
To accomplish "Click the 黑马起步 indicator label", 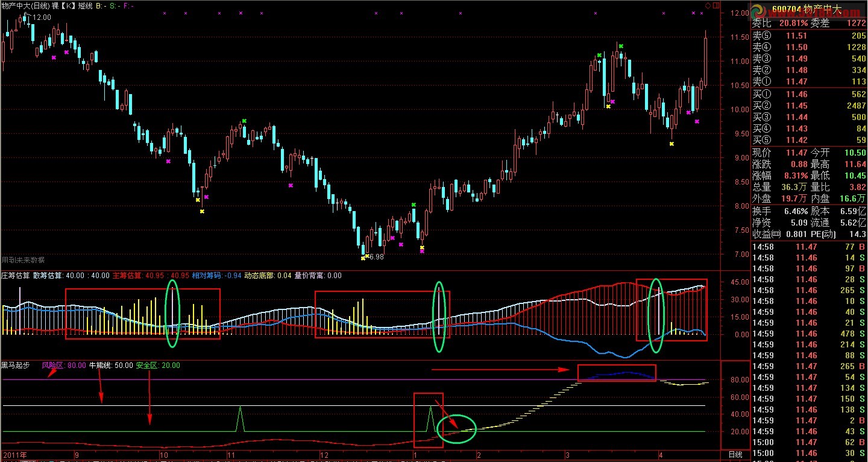I will [16, 365].
